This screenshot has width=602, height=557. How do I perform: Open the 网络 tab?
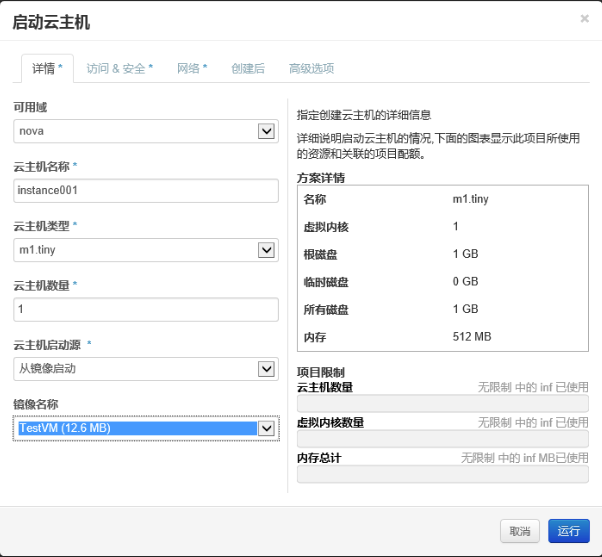point(192,68)
